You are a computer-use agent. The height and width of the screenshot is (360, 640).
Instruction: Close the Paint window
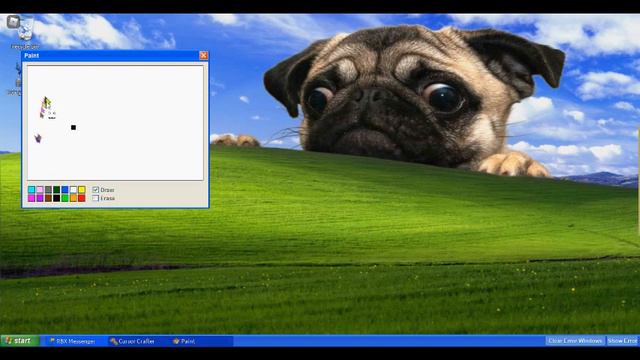[x=203, y=56]
